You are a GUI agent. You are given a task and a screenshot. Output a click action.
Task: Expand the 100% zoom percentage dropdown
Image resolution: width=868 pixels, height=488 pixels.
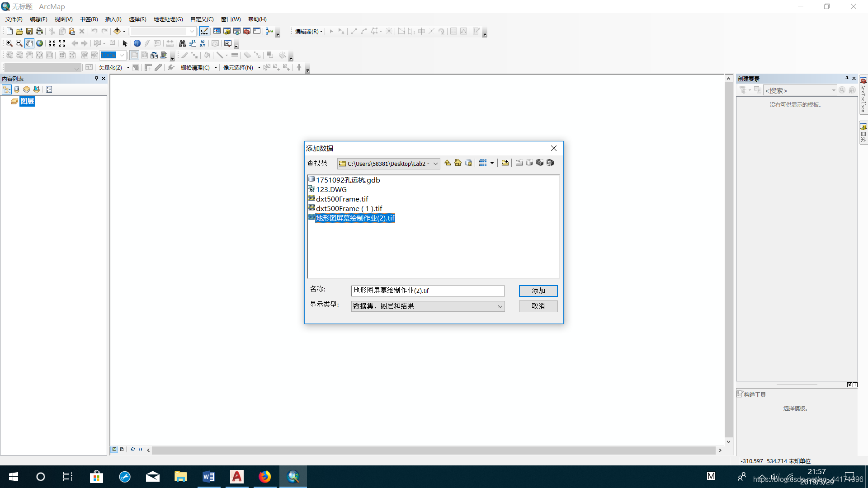tap(122, 55)
